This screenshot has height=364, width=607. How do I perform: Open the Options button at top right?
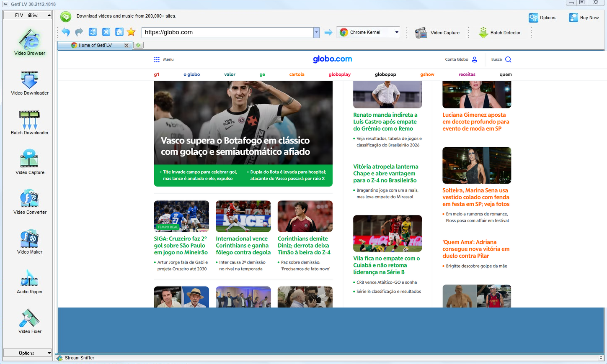tap(542, 18)
